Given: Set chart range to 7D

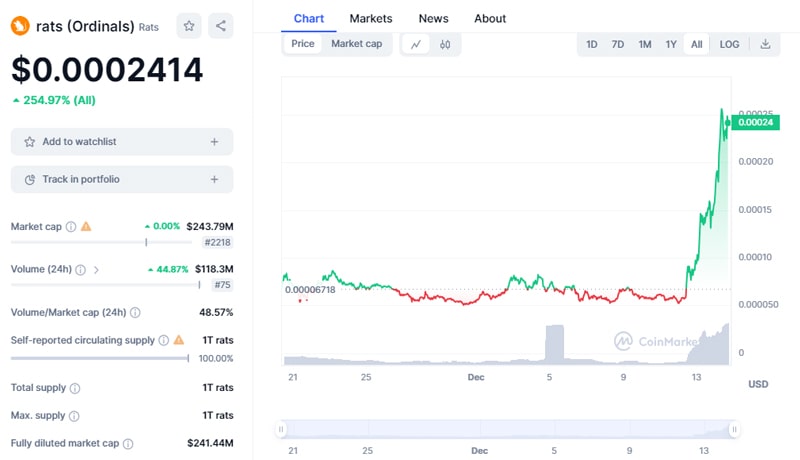Looking at the screenshot, I should 617,44.
